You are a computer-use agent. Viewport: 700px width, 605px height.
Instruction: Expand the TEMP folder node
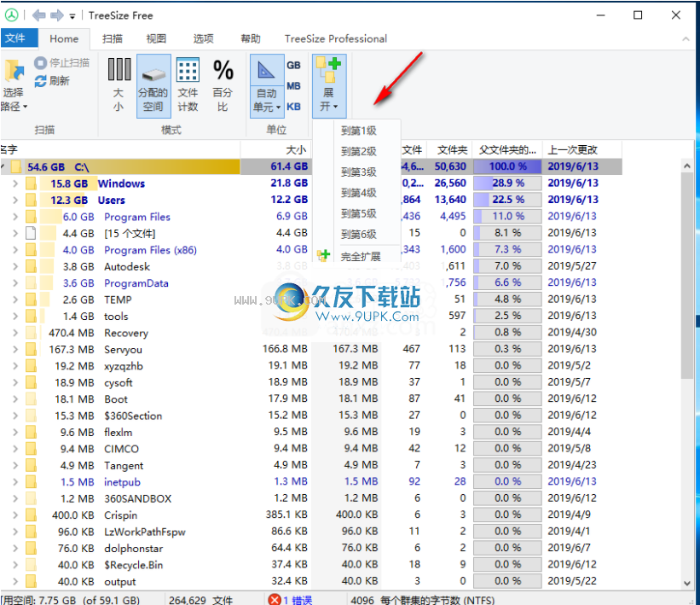(x=15, y=300)
